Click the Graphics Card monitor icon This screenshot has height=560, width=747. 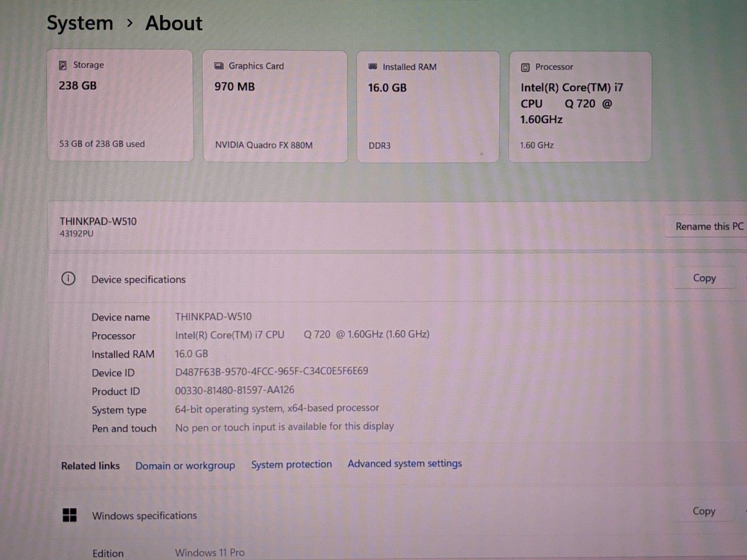coord(218,66)
